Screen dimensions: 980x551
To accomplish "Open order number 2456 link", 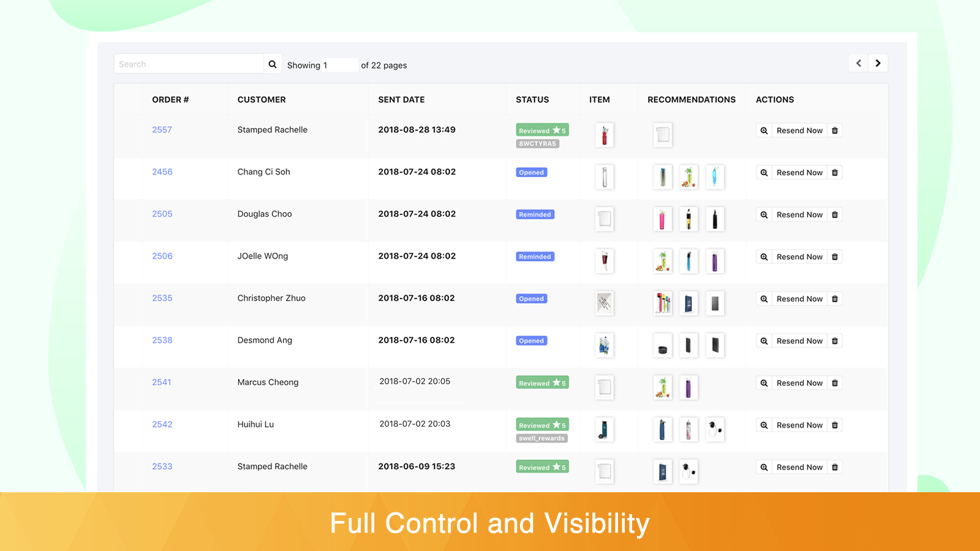I will (x=162, y=172).
